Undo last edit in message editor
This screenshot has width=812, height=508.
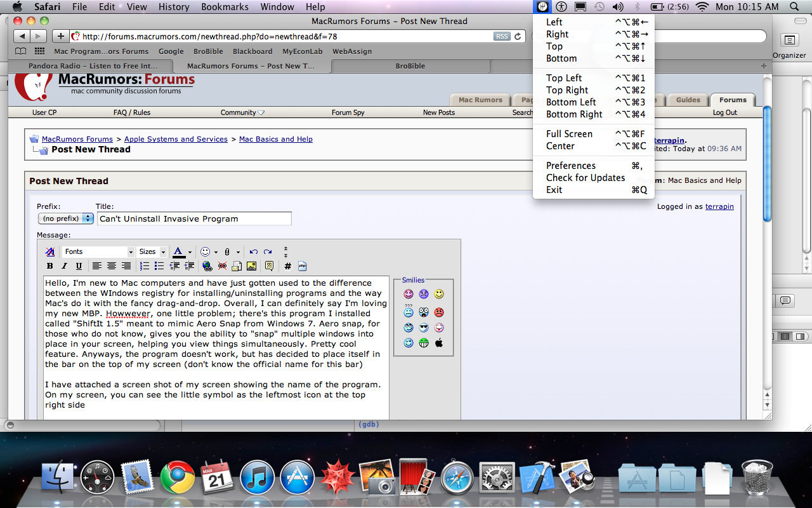[254, 252]
